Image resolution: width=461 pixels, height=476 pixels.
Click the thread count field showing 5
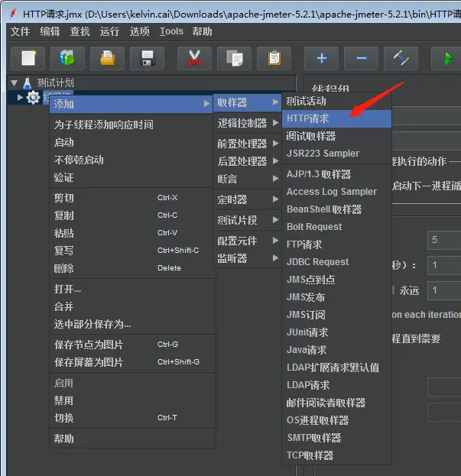click(x=444, y=240)
